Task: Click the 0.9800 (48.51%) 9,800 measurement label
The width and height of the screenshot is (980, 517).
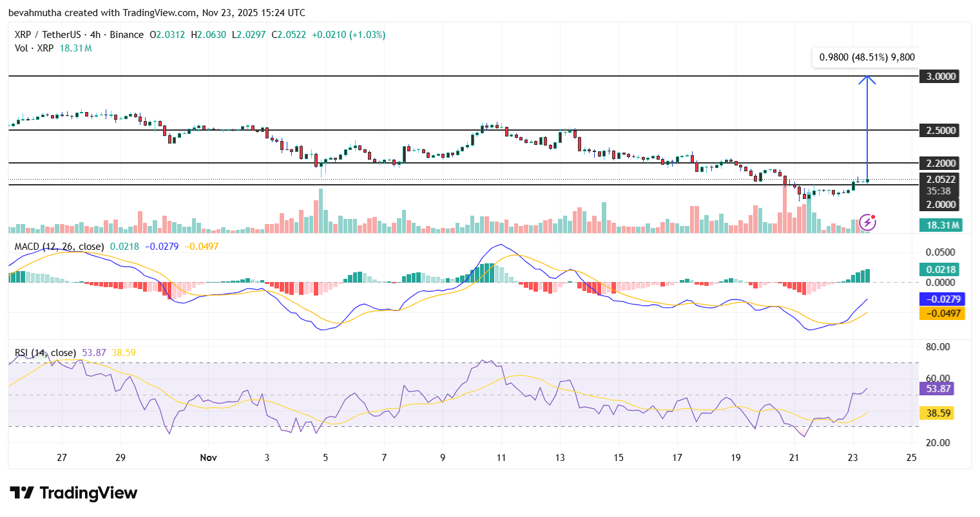Action: tap(866, 57)
